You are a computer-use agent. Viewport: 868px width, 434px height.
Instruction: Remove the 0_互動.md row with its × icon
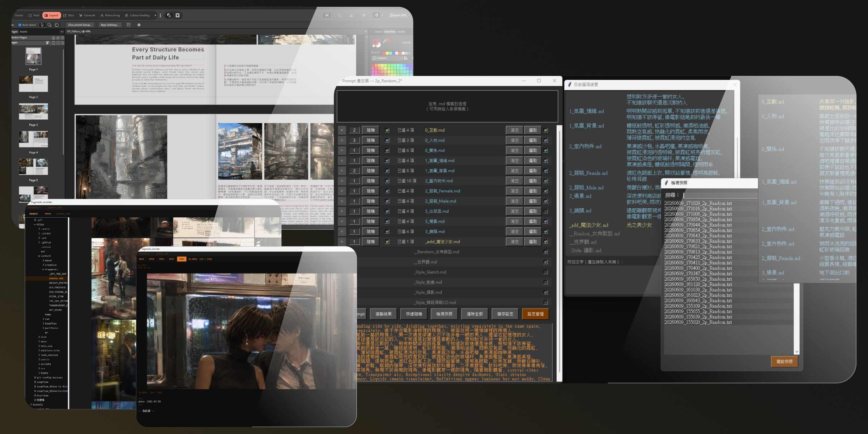(x=342, y=130)
